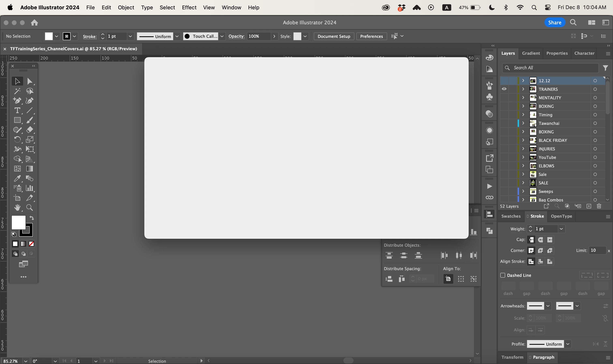Open the Profile Uniform dropdown
613x364 pixels.
click(x=568, y=344)
